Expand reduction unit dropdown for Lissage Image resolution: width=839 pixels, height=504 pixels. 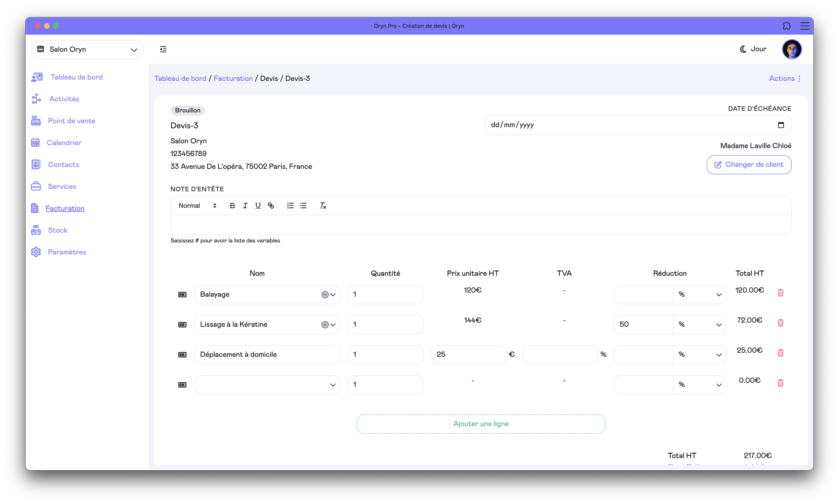point(699,325)
